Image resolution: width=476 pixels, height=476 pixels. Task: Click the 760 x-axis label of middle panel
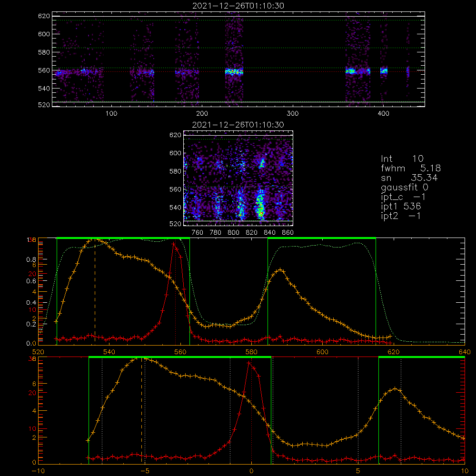pyautogui.click(x=198, y=233)
